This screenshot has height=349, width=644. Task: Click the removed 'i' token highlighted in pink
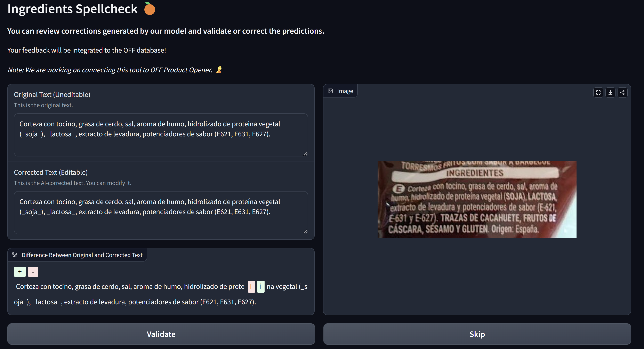251,287
